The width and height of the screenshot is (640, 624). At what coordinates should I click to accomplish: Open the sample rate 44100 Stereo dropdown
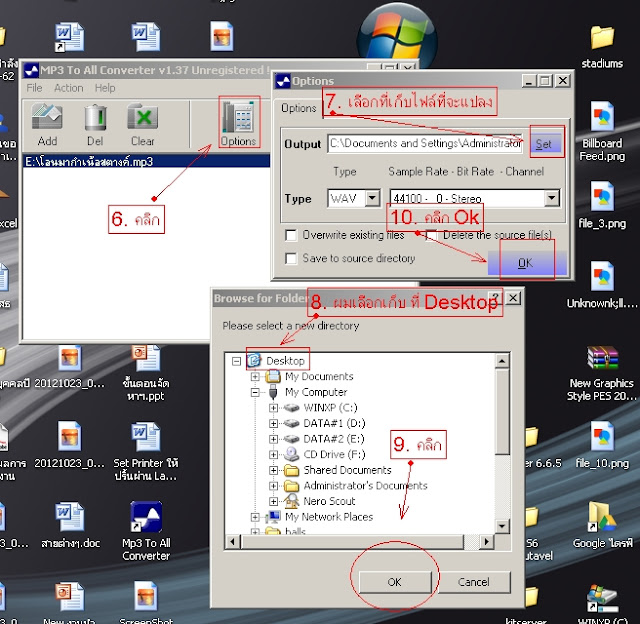(x=551, y=198)
